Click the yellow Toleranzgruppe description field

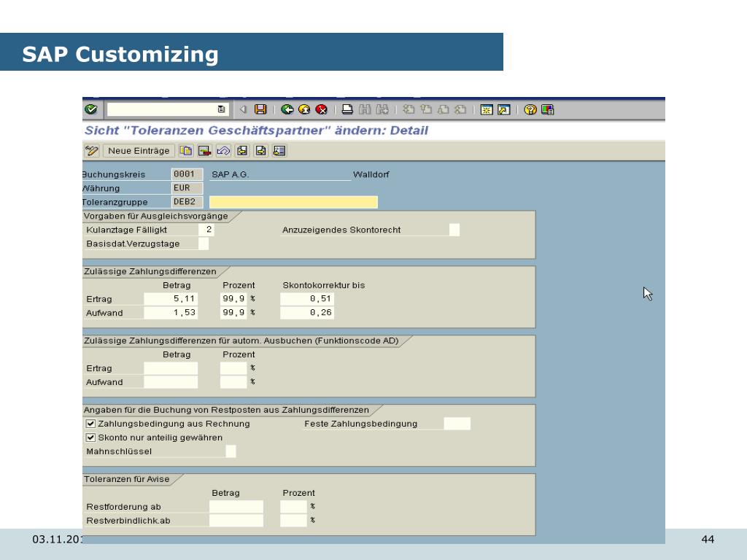pyautogui.click(x=293, y=202)
